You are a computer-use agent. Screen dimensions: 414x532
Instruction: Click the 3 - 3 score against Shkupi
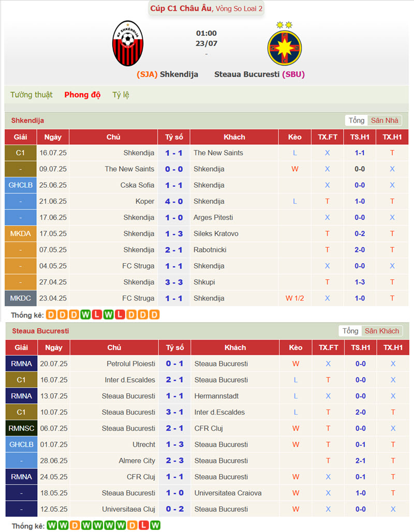[174, 282]
